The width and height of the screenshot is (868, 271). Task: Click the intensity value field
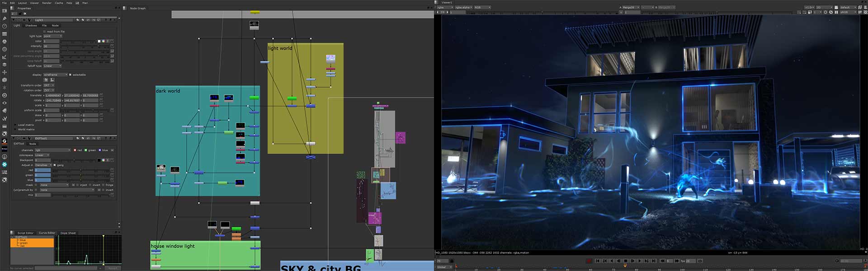click(51, 46)
